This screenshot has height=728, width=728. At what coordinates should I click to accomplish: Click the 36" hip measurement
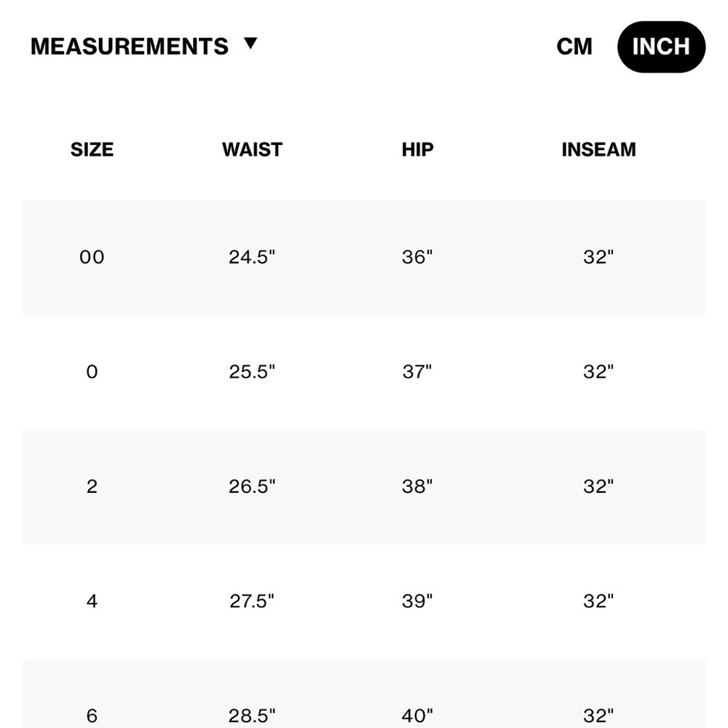pyautogui.click(x=417, y=257)
